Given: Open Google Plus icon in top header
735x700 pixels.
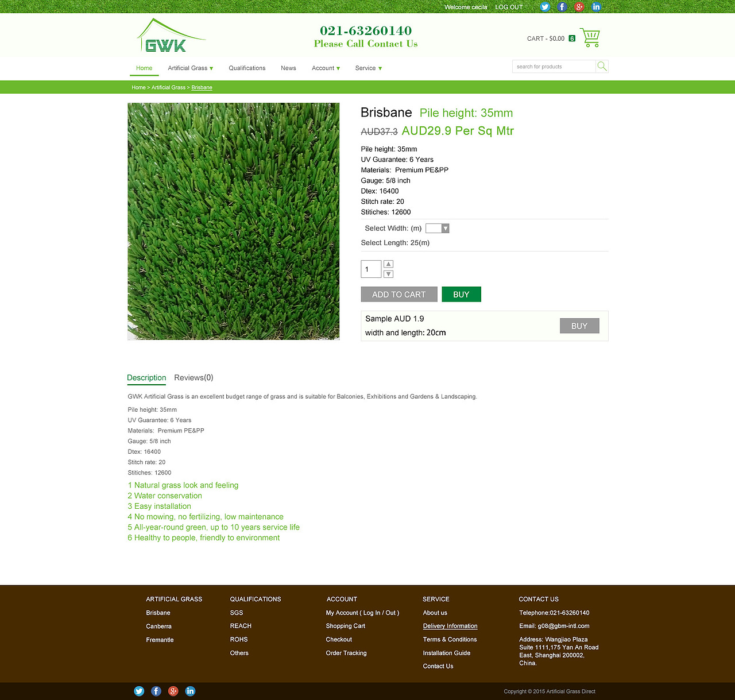Looking at the screenshot, I should click(x=579, y=7).
